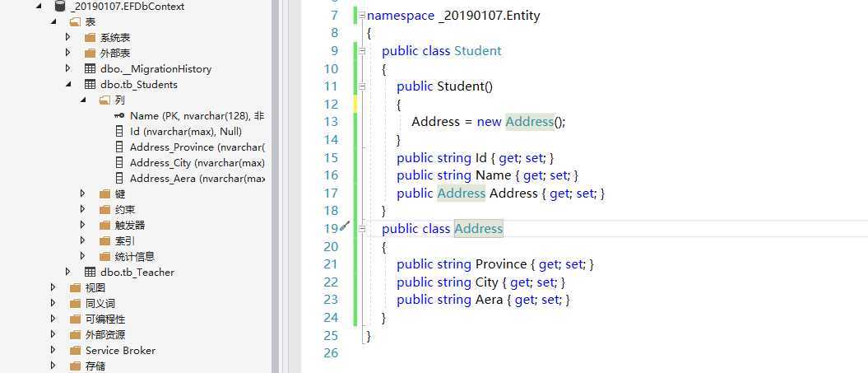Screen dimensions: 868x373
Task: Expand the 键 folder
Action: tap(83, 193)
